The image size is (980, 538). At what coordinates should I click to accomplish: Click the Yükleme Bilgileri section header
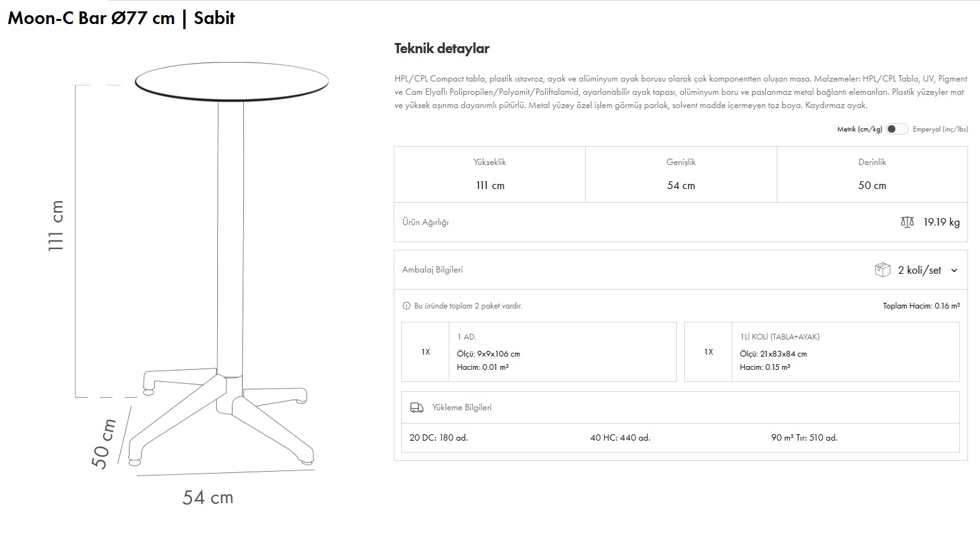click(x=461, y=408)
